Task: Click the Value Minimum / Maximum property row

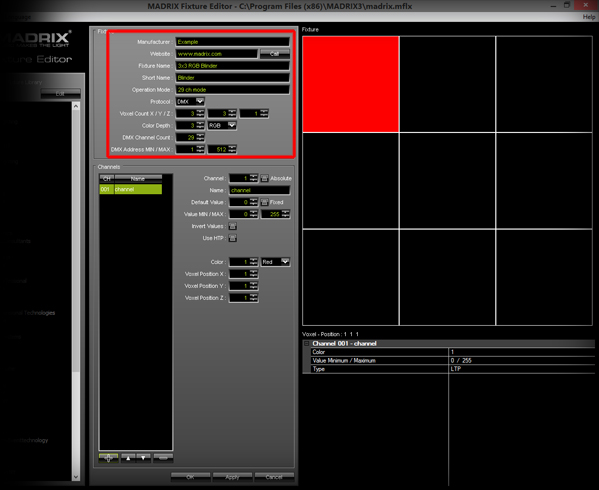Action: [453, 361]
